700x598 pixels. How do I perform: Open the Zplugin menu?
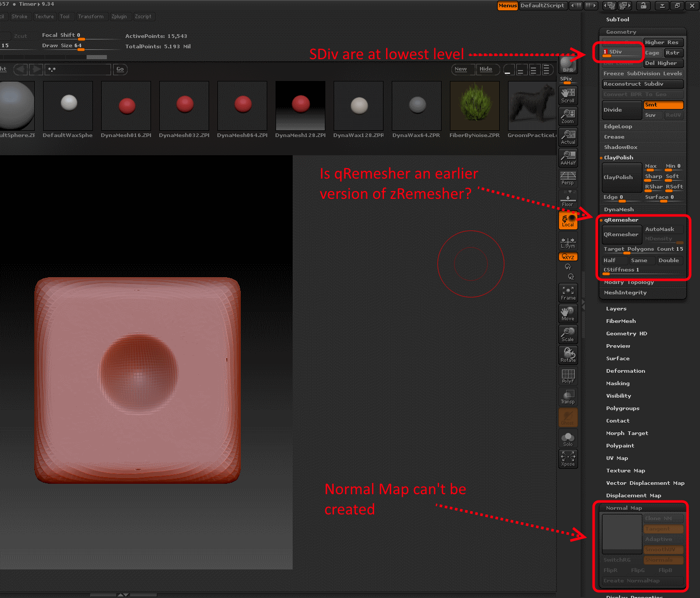coord(119,17)
